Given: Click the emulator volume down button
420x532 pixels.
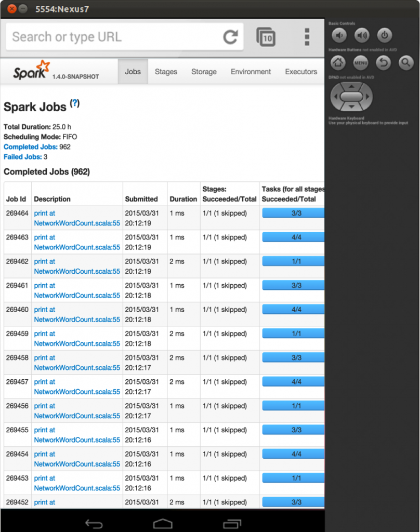Looking at the screenshot, I should pyautogui.click(x=339, y=35).
